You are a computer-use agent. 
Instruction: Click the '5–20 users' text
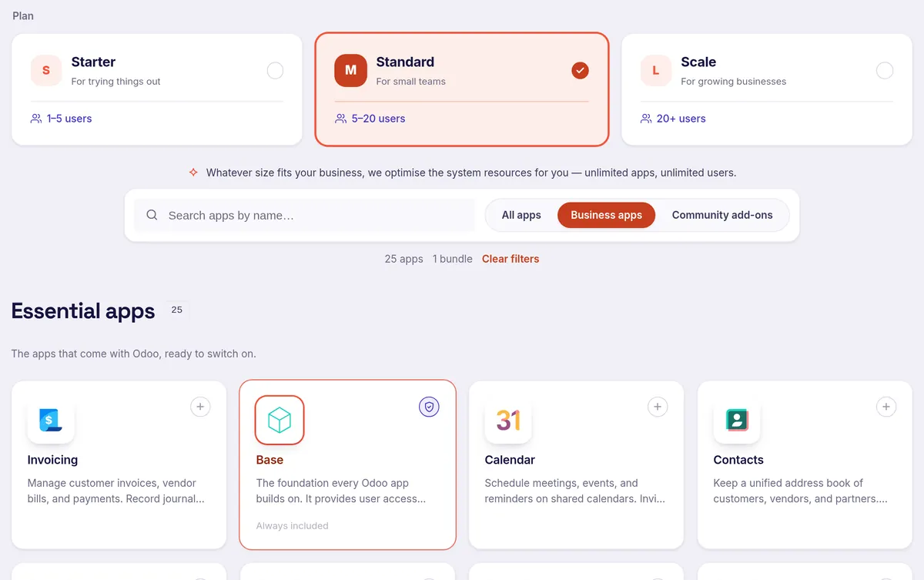pos(378,119)
